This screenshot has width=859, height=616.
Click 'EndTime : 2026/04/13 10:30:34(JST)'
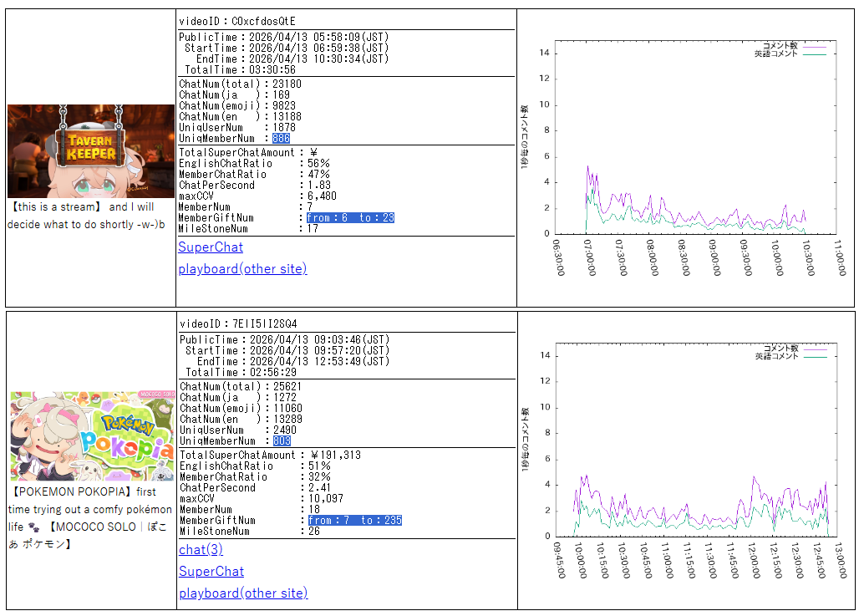coord(292,59)
